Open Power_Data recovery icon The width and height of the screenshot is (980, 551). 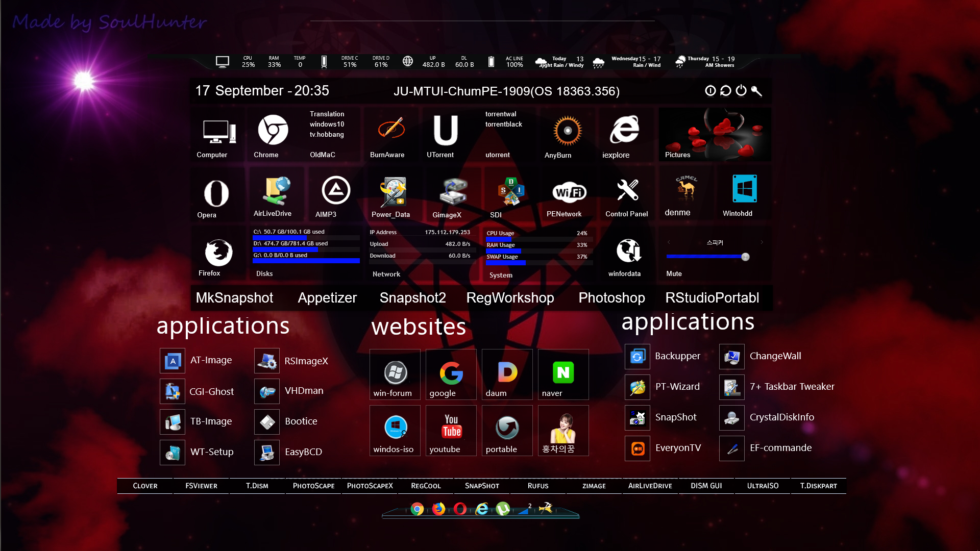393,192
